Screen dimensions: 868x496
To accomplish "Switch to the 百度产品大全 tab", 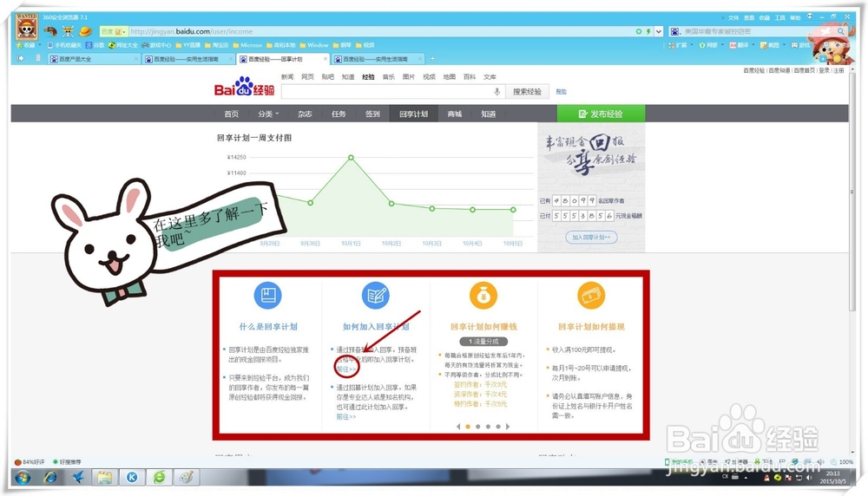I will point(93,59).
